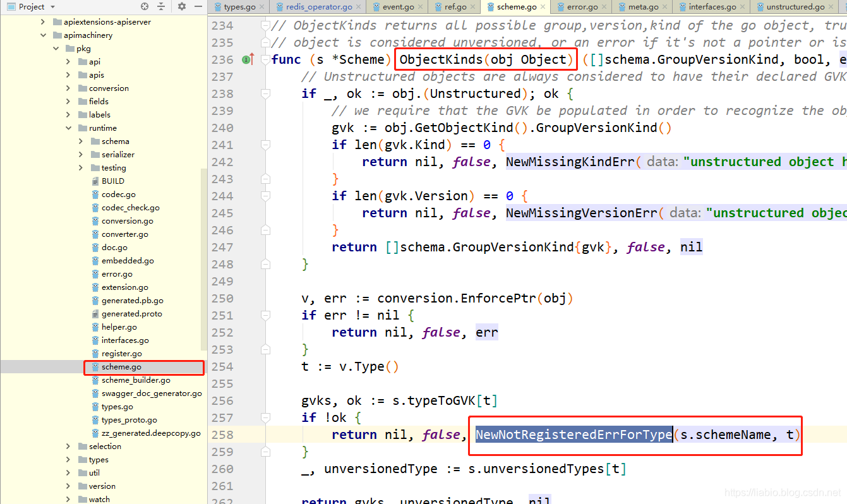Screen dimensions: 847x504
Task: Click the apimachinery folder icon
Action: pyautogui.click(x=57, y=35)
